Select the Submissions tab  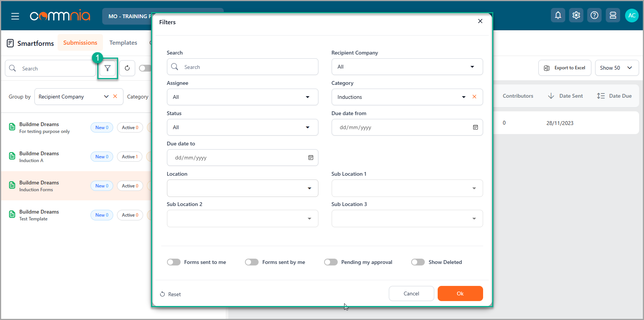pos(80,43)
